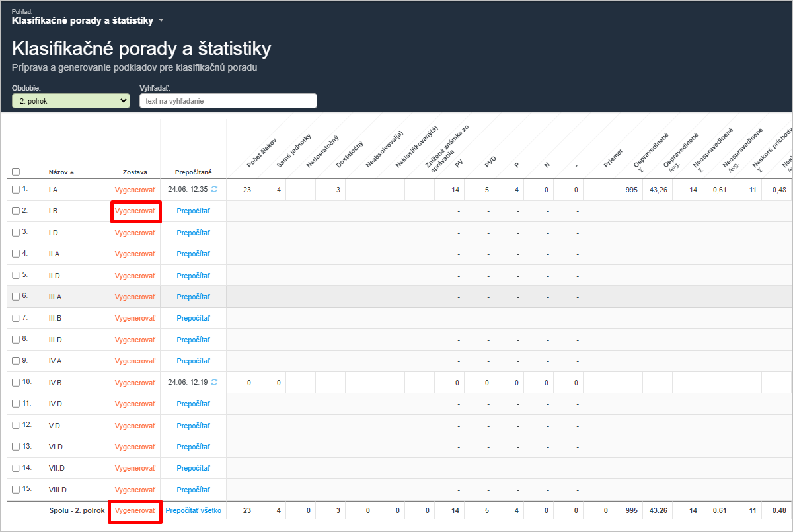The width and height of the screenshot is (793, 532).
Task: Click Vygenerovať in the Spolu row
Action: [x=135, y=511]
